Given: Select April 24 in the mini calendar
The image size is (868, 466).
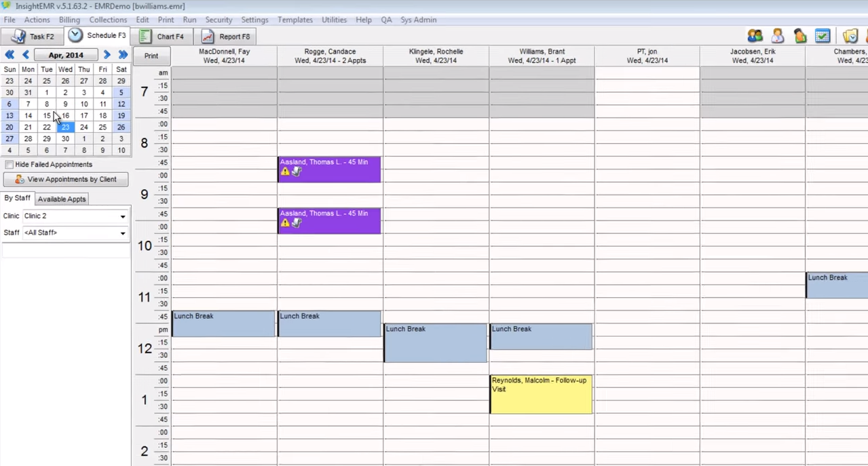Looking at the screenshot, I should 84,127.
